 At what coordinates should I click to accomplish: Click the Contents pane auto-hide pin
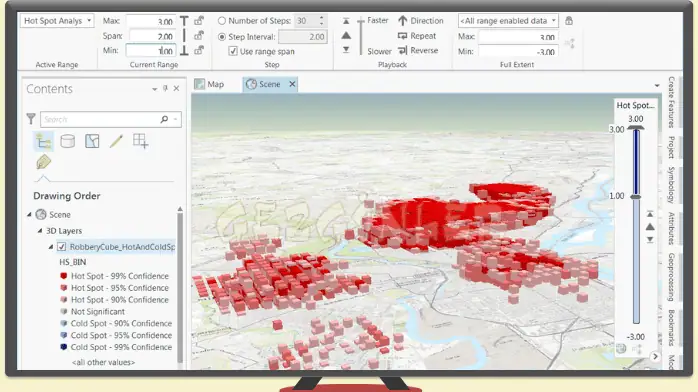pos(165,89)
